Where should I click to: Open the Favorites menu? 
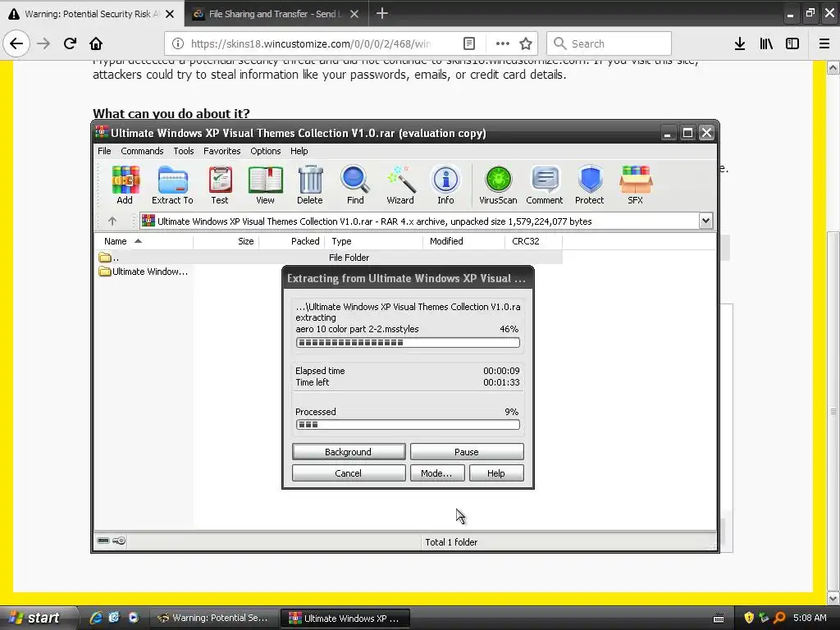point(221,151)
